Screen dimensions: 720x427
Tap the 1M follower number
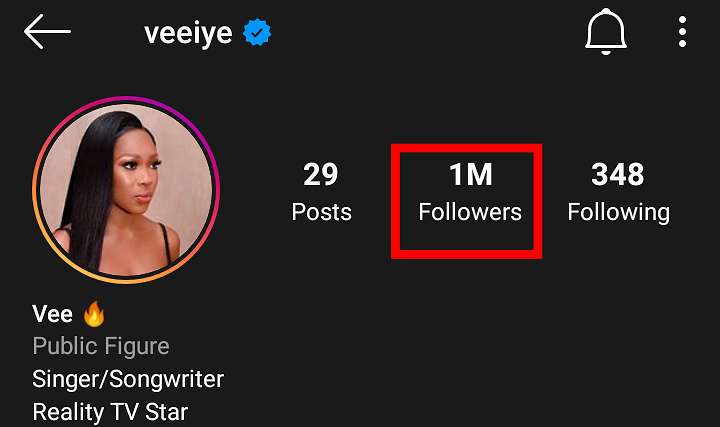point(471,174)
